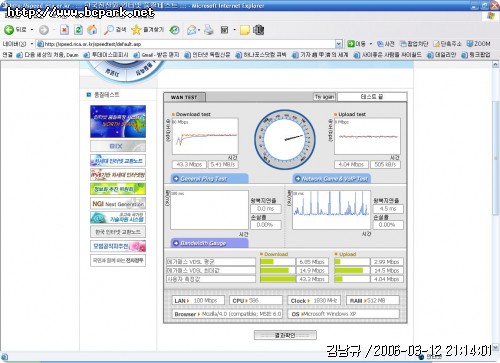The height and width of the screenshot is (363, 500).
Task: Click the page scrollbar up arrow
Action: [x=496, y=65]
